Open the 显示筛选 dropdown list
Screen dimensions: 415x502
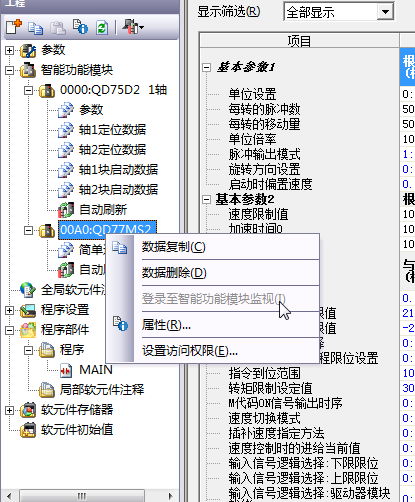pos(385,12)
